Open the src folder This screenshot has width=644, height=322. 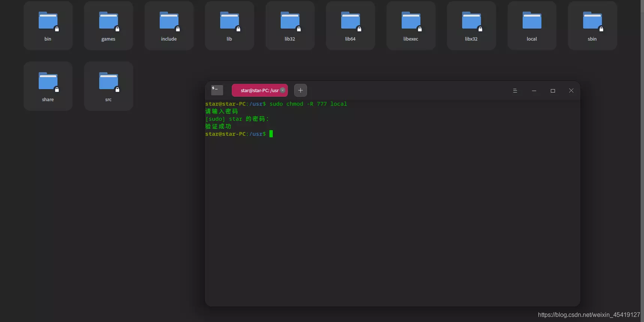click(x=108, y=86)
